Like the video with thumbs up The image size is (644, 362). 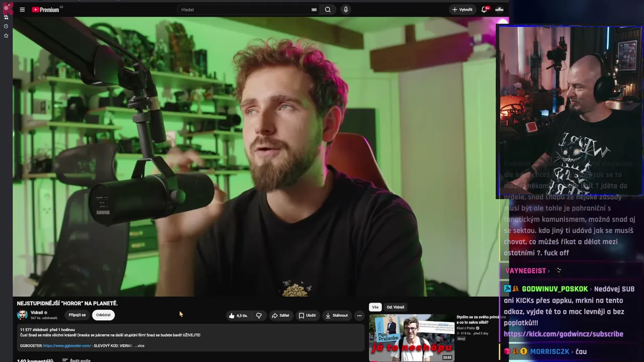pos(238,316)
